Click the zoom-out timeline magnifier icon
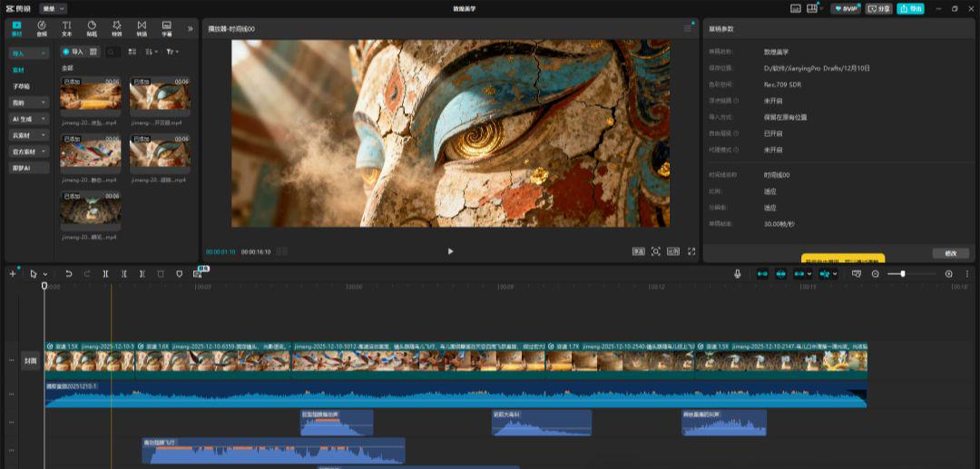 coord(876,273)
